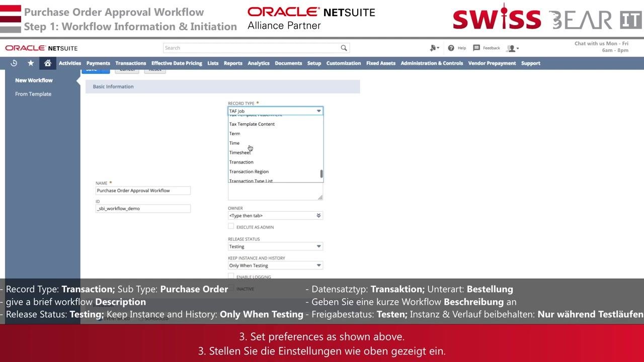644x362 pixels.
Task: Click the Feedback link text
Action: pos(492,48)
